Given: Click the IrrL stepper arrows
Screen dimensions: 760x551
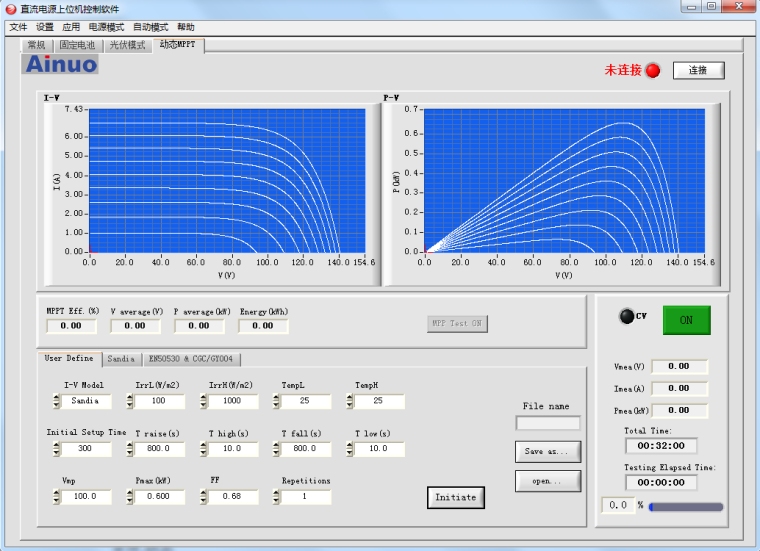Looking at the screenshot, I should pyautogui.click(x=130, y=401).
